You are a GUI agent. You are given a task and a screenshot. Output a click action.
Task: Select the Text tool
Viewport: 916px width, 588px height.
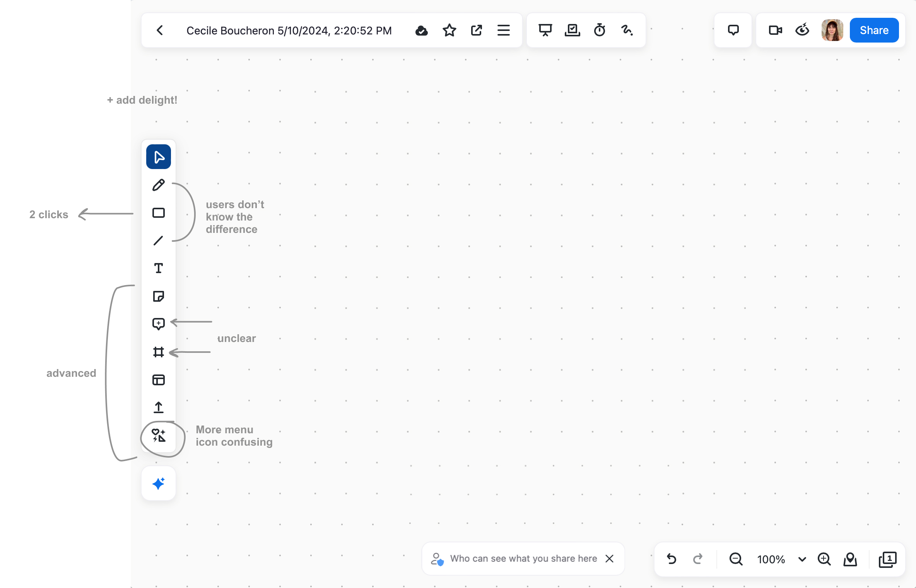click(x=158, y=268)
